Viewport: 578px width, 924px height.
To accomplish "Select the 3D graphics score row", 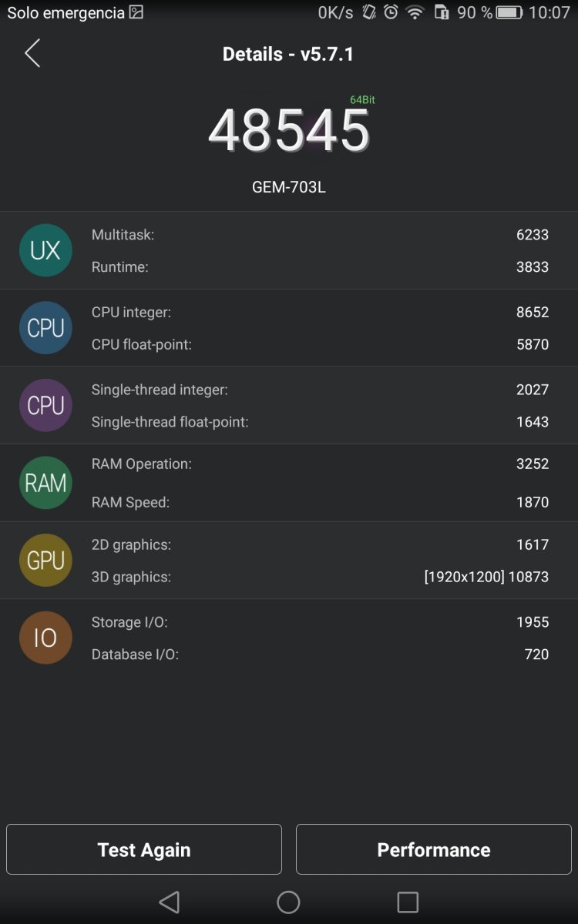I will (320, 577).
